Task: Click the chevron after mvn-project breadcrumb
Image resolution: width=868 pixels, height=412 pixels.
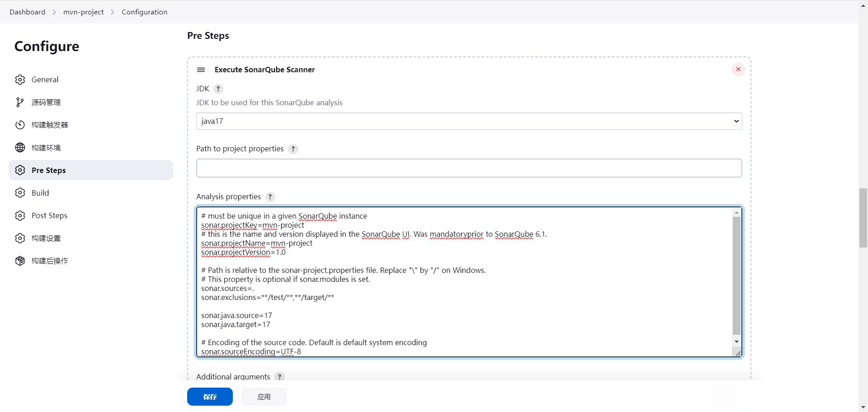Action: [x=113, y=12]
